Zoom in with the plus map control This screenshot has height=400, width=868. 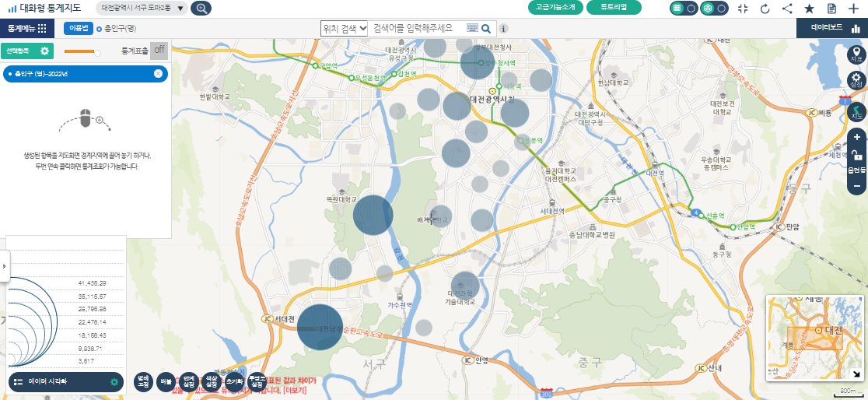[x=856, y=136]
